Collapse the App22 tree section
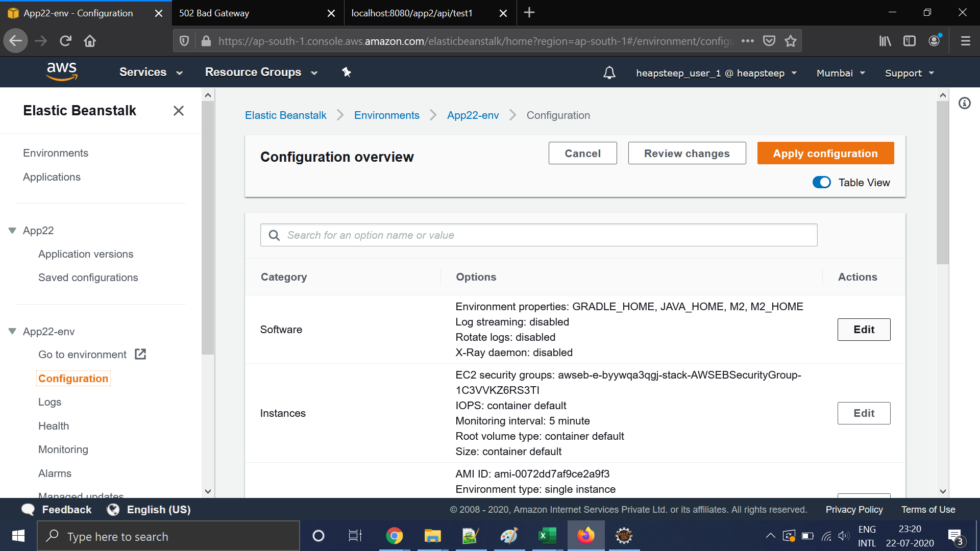This screenshot has width=980, height=551. pyautogui.click(x=12, y=231)
